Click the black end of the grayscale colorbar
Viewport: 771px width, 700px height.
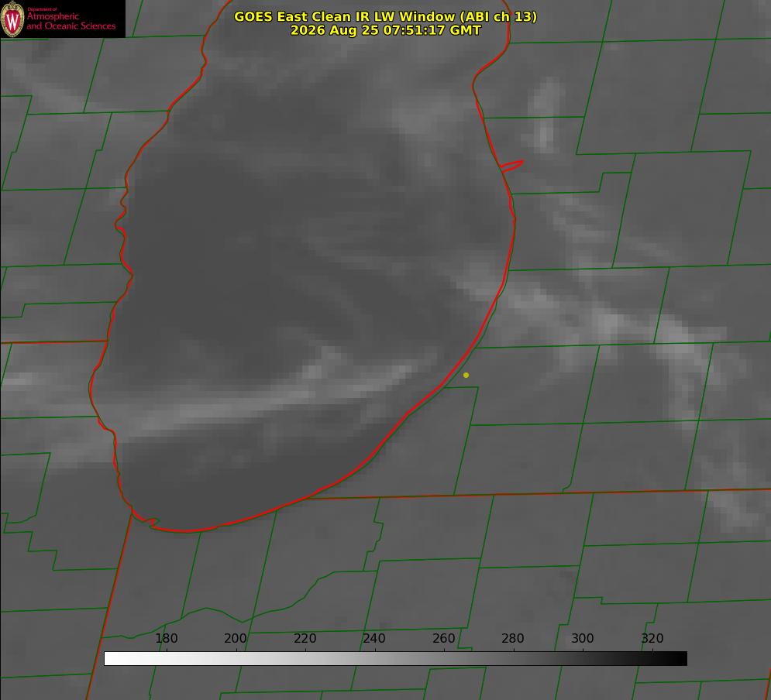[679, 658]
